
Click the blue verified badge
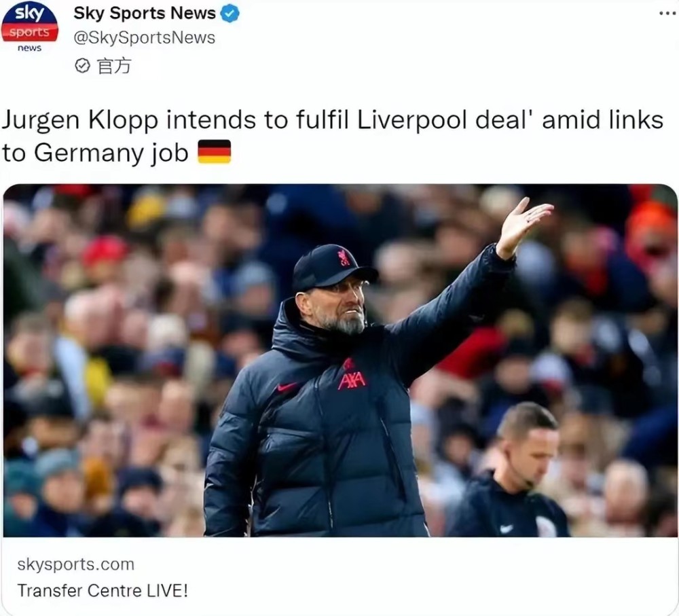pyautogui.click(x=230, y=14)
